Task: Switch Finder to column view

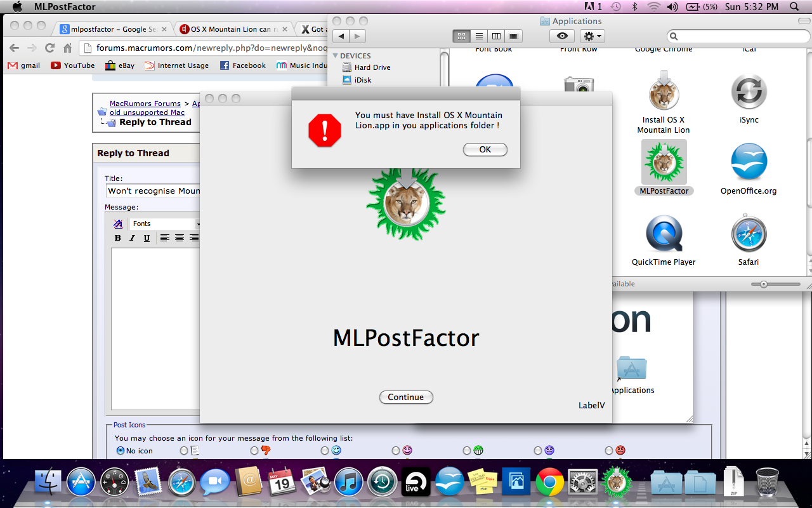Action: [x=496, y=36]
